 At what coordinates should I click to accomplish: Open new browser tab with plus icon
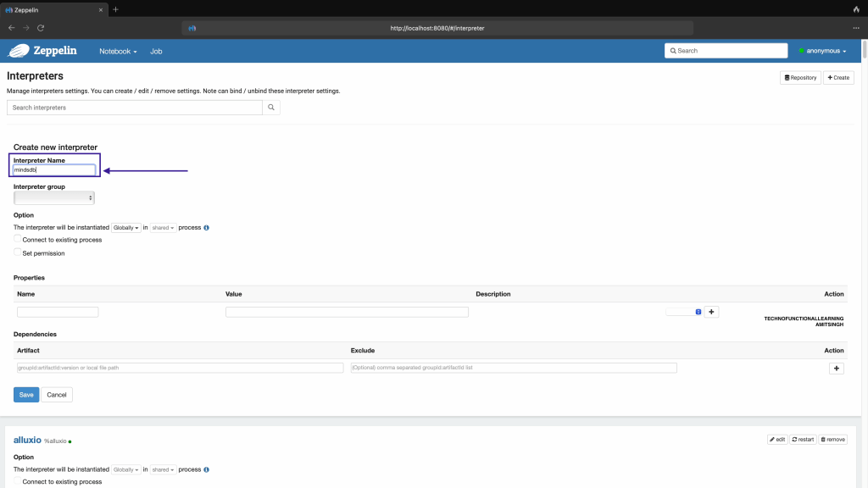pos(115,9)
